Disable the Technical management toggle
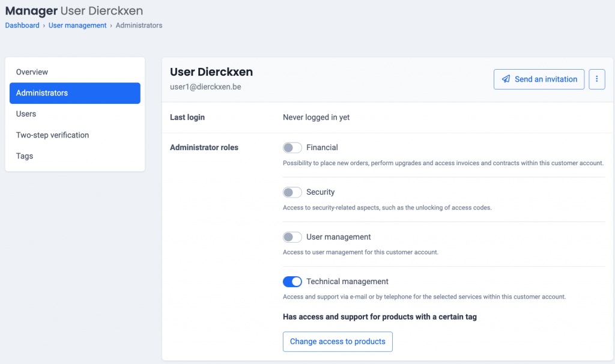The width and height of the screenshot is (615, 364). 292,282
